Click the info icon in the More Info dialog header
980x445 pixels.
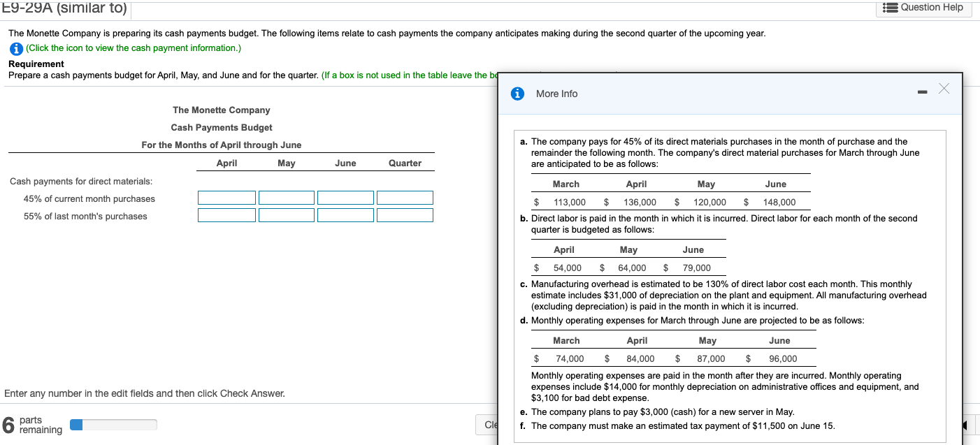point(517,93)
